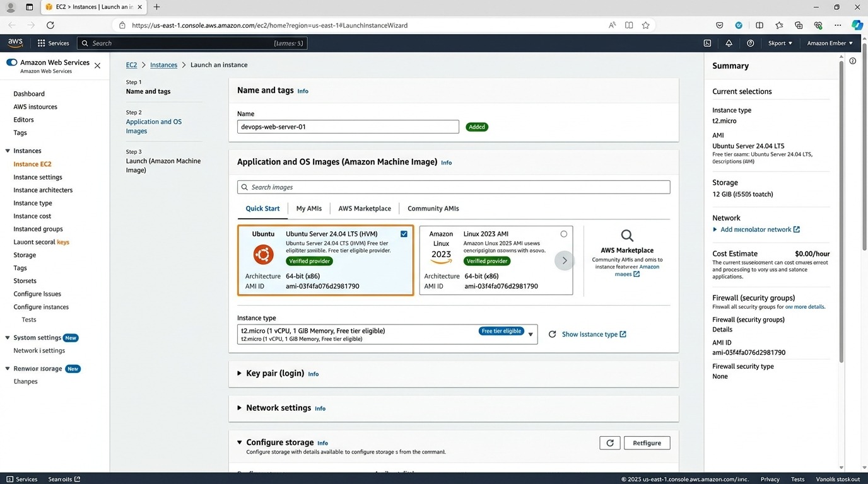Add page to browser favorites star
The height and width of the screenshot is (484, 868).
click(645, 25)
